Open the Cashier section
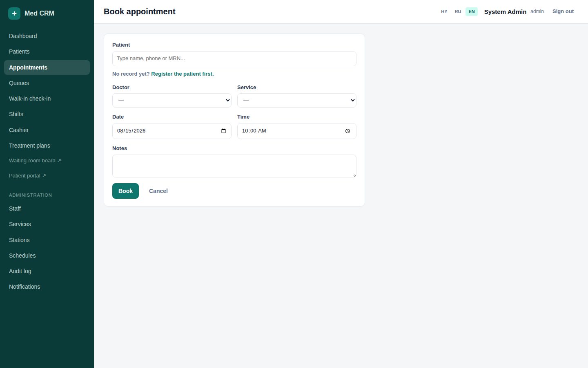The image size is (588, 368). 47,130
